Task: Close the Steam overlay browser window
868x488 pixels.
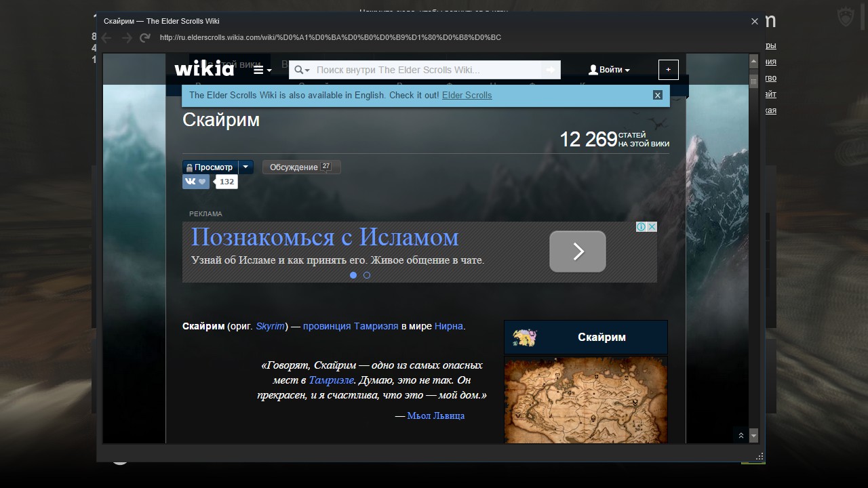Action: [x=754, y=21]
